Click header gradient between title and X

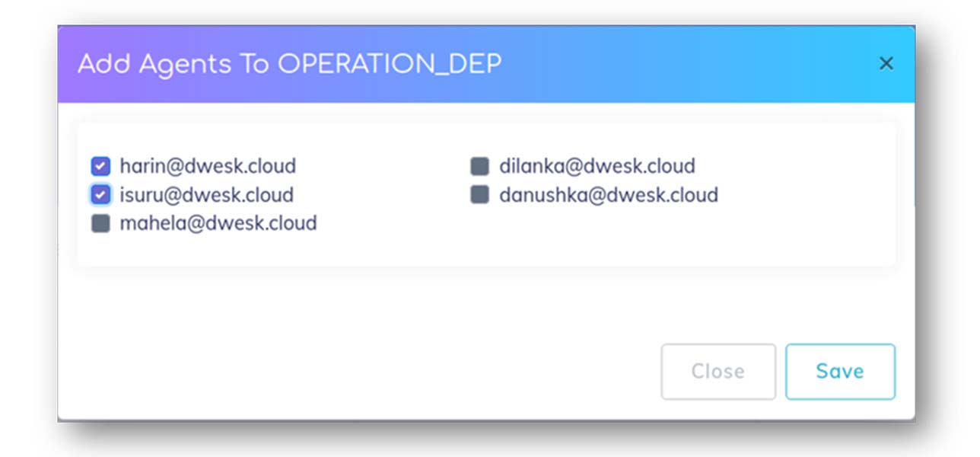[685, 65]
